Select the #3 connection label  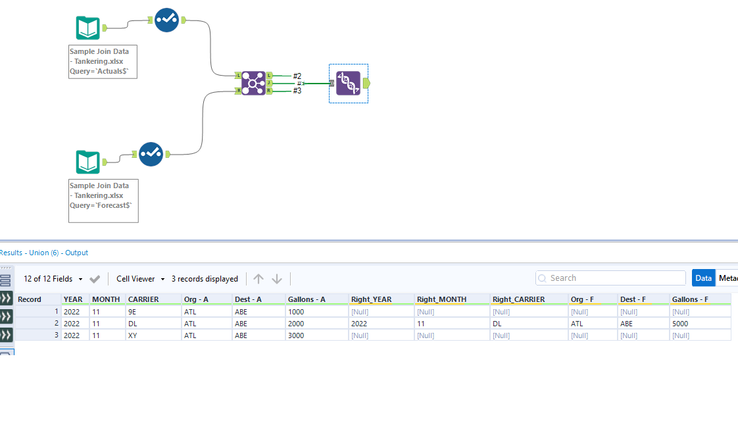(x=297, y=90)
